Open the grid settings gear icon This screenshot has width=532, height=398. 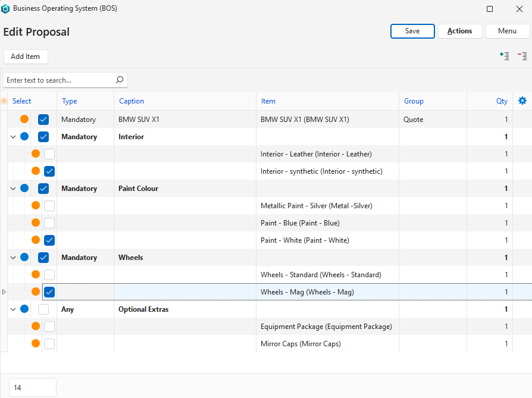point(522,101)
